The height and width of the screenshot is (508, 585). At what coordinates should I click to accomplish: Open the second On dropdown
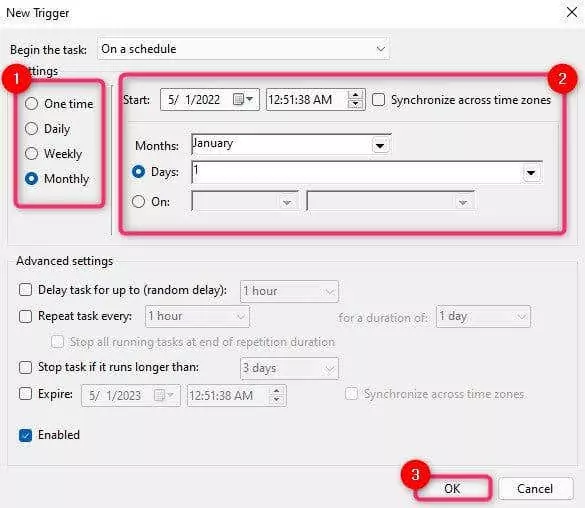click(x=391, y=202)
